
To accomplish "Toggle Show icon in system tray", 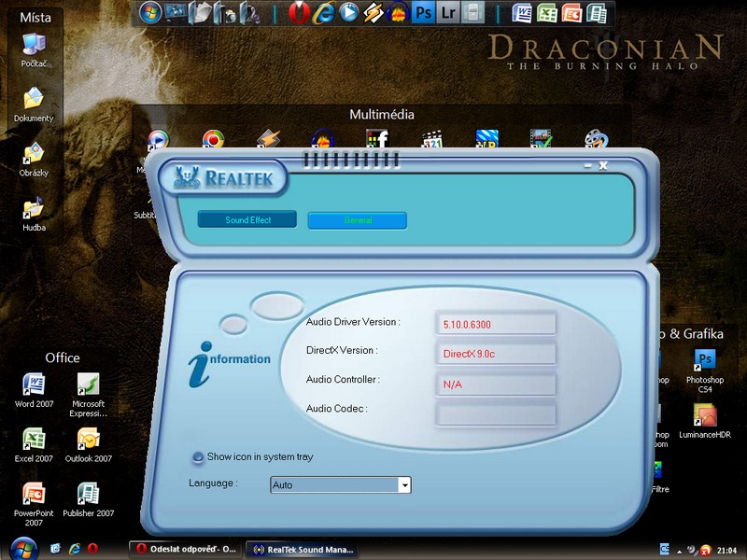I will pyautogui.click(x=198, y=457).
